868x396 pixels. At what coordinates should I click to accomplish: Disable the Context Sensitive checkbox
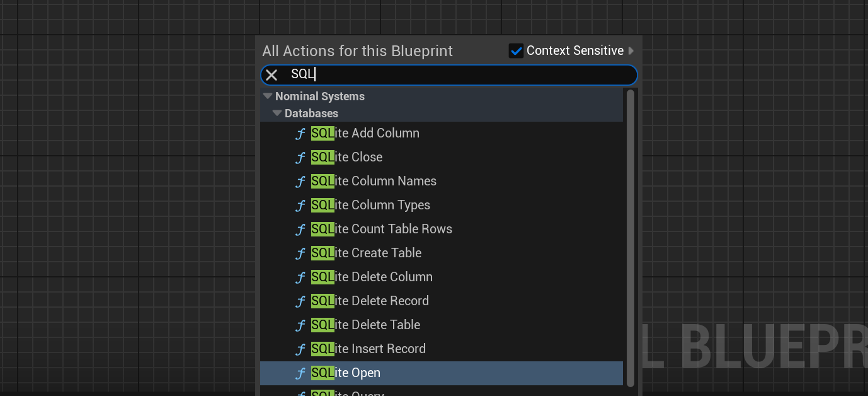click(516, 51)
